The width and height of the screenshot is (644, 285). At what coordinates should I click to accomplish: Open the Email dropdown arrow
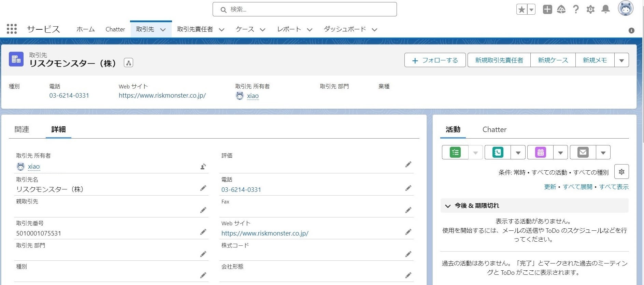click(x=603, y=153)
